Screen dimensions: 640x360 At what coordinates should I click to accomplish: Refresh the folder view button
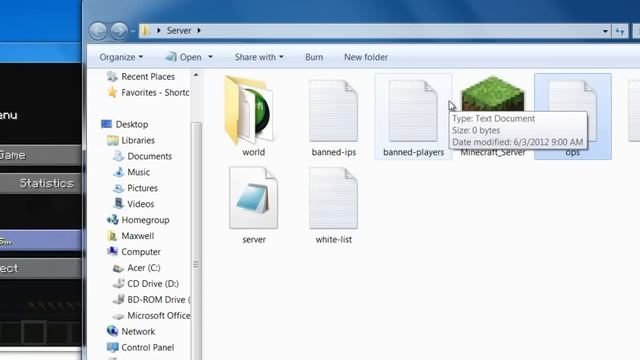pyautogui.click(x=620, y=31)
